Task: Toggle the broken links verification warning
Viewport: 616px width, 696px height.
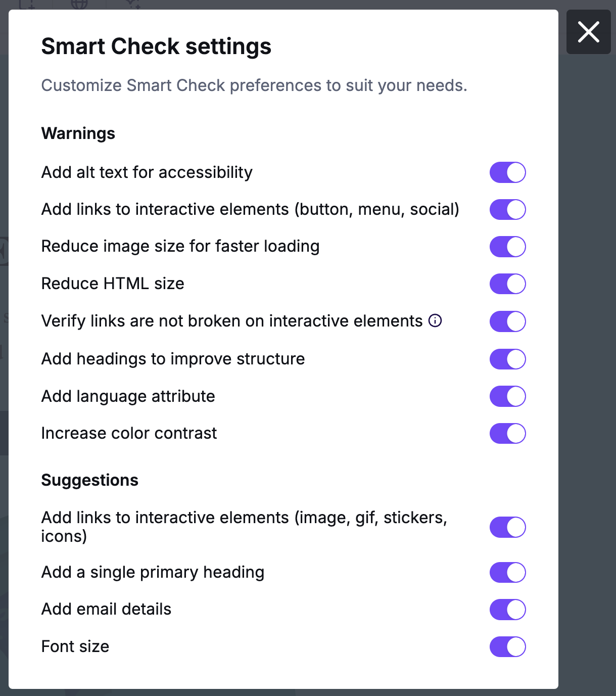Action: [507, 321]
